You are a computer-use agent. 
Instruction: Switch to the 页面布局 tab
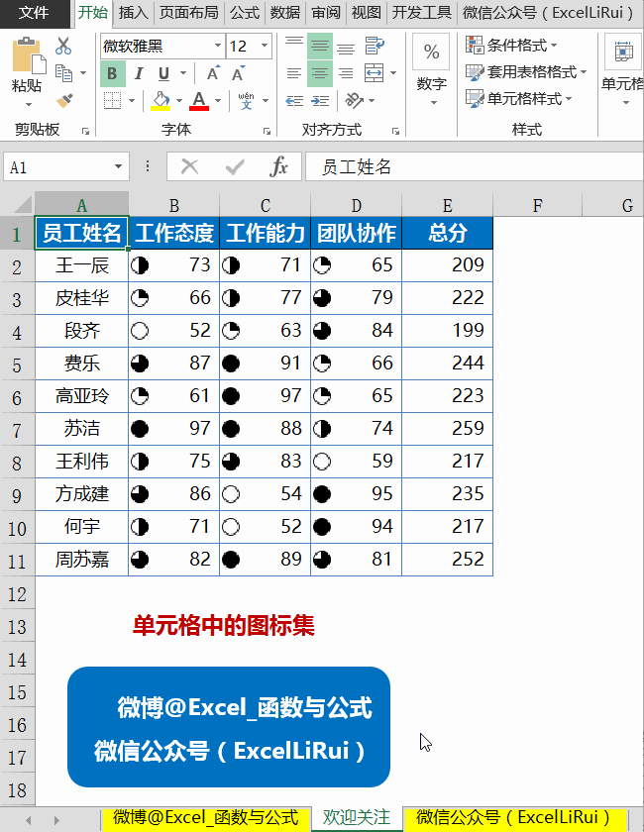189,13
